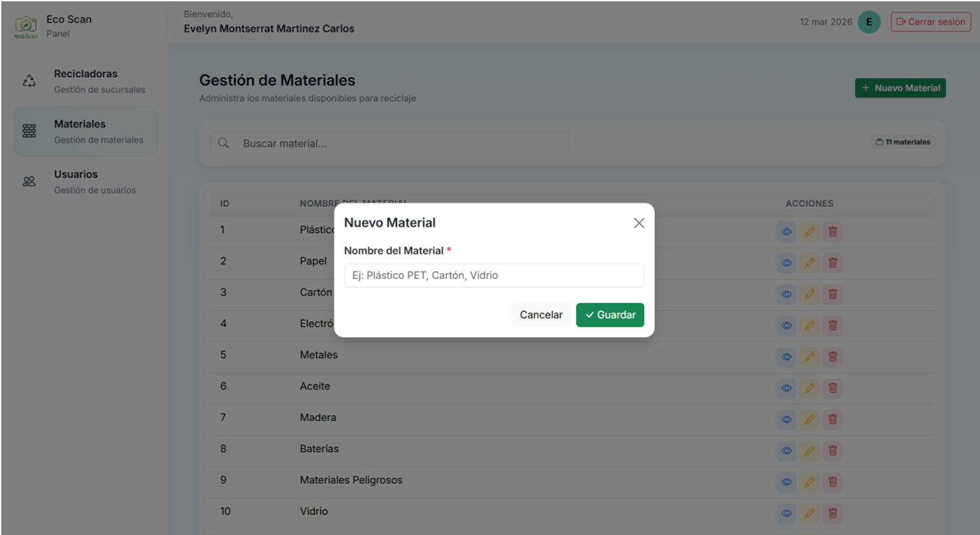
Task: Click the search magnifier icon
Action: [x=223, y=143]
